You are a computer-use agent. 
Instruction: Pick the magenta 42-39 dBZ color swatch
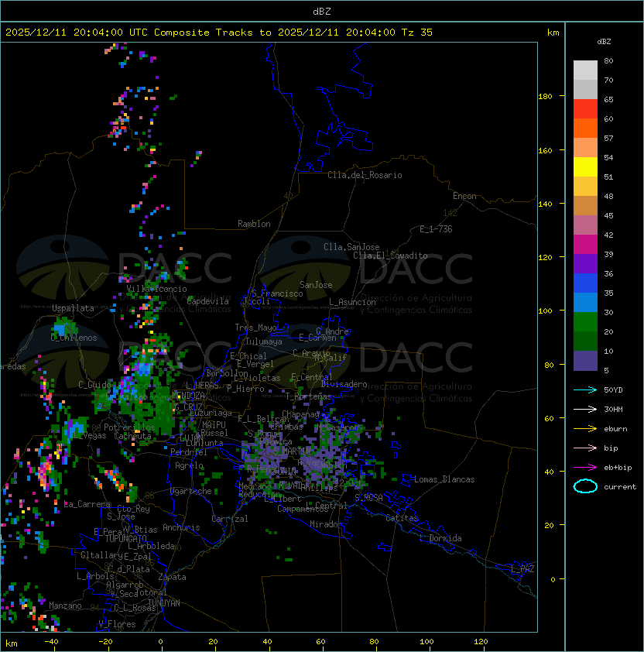585,245
